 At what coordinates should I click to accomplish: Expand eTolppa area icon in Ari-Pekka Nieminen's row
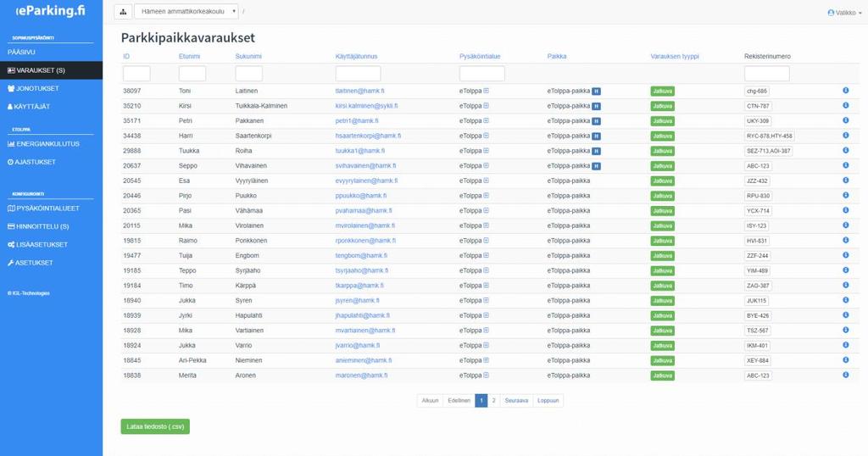pos(486,359)
